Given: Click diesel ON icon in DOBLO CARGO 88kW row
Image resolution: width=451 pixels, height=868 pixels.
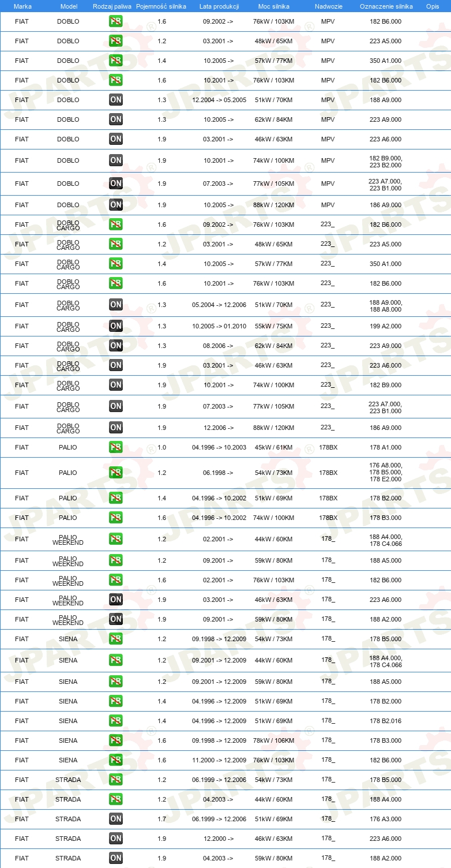Looking at the screenshot, I should tap(116, 428).
